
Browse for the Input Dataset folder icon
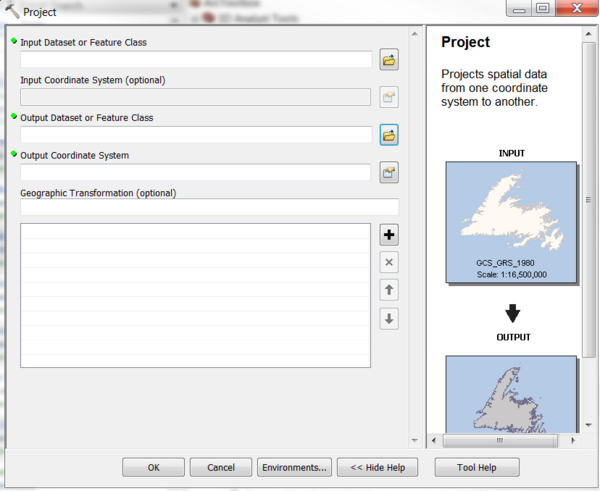tap(389, 60)
